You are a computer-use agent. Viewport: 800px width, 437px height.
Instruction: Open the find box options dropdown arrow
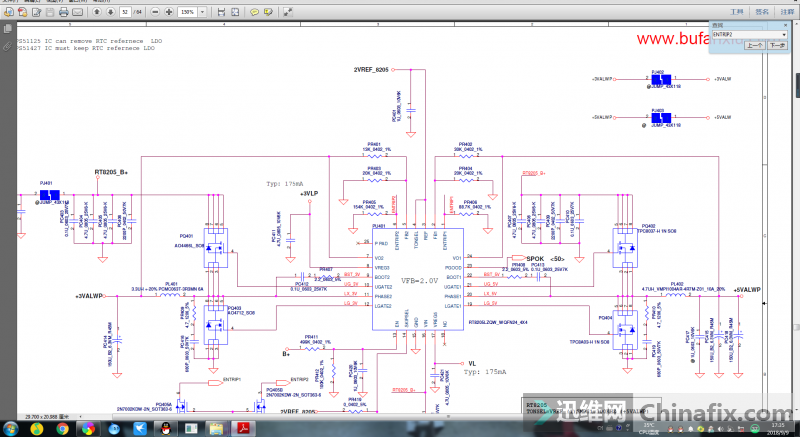click(784, 35)
